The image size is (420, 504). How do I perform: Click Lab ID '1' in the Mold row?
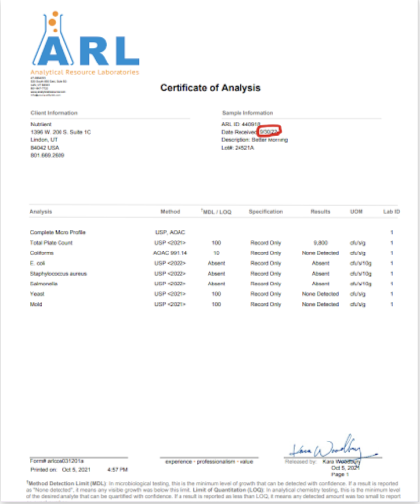coord(392,304)
